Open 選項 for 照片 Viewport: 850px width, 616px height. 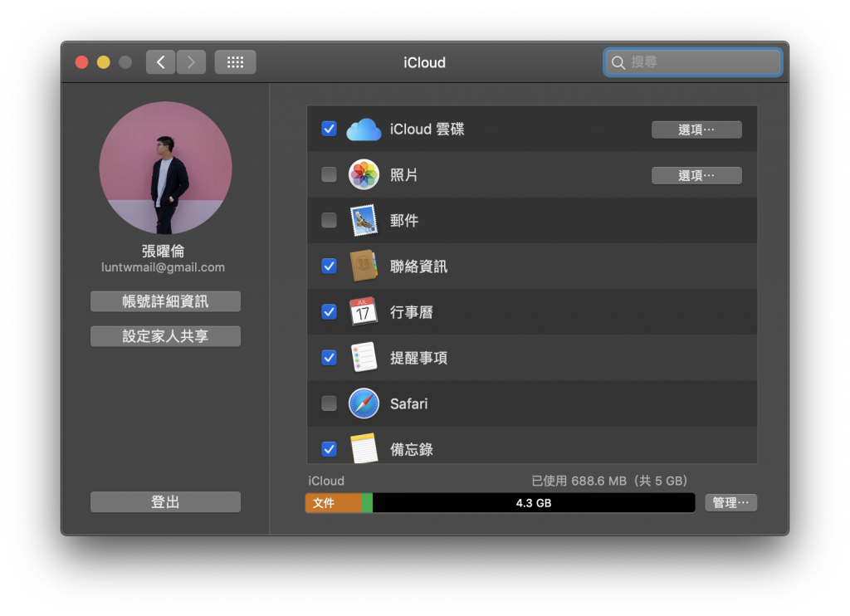pyautogui.click(x=696, y=176)
